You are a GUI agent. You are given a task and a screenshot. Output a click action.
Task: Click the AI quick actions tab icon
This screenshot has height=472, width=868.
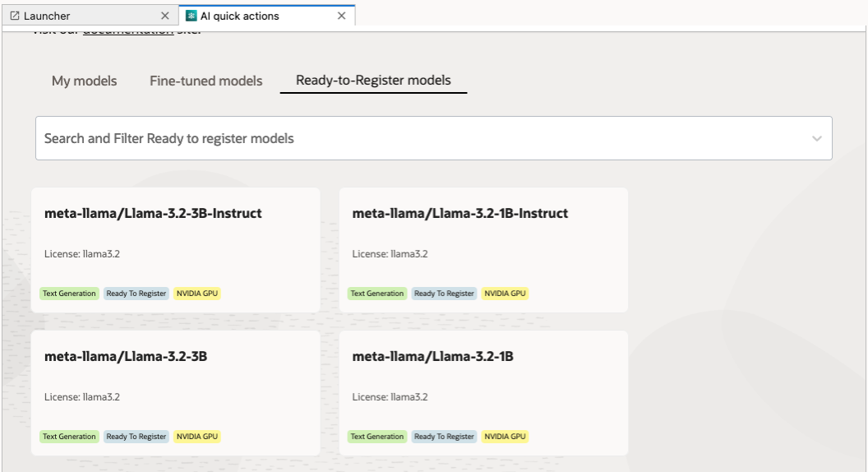pyautogui.click(x=192, y=16)
